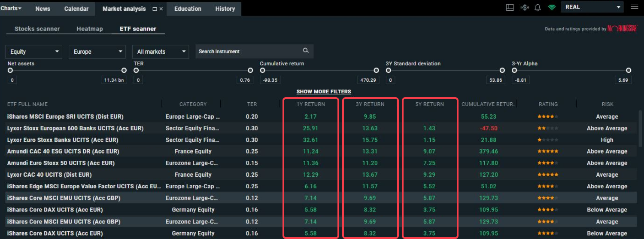Open the notifications bell
644x239 pixels.
pos(538,7)
